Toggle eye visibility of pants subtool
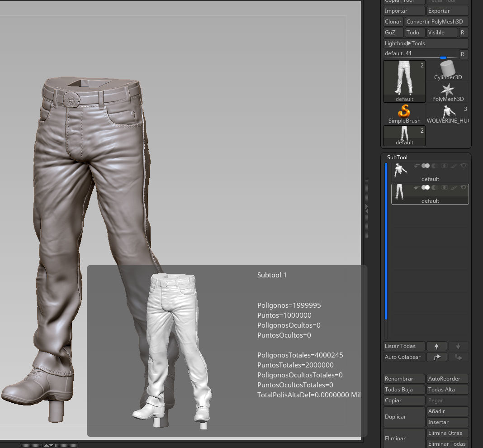Image resolution: width=483 pixels, height=448 pixels. (x=464, y=187)
